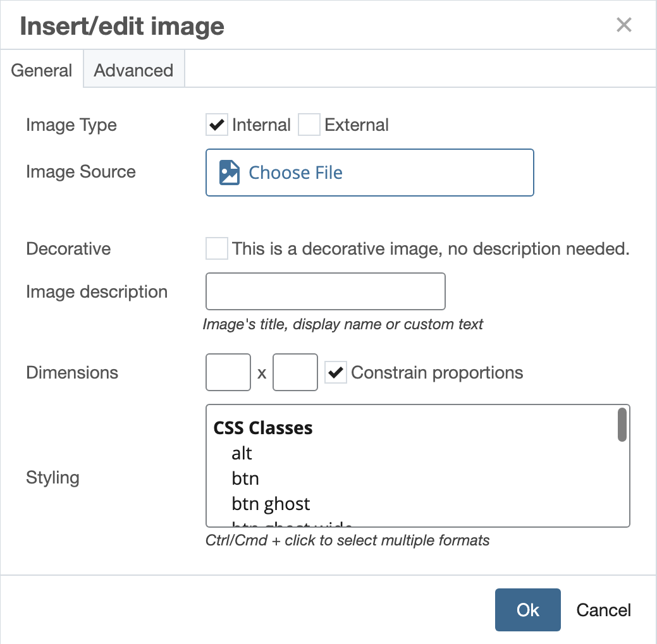This screenshot has width=657, height=644.
Task: Click the Image description label
Action: pyautogui.click(x=97, y=292)
